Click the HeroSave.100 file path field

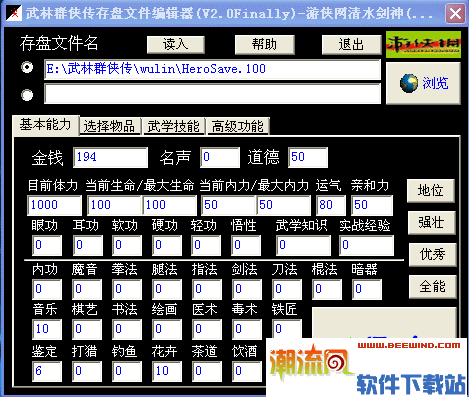pyautogui.click(x=212, y=69)
